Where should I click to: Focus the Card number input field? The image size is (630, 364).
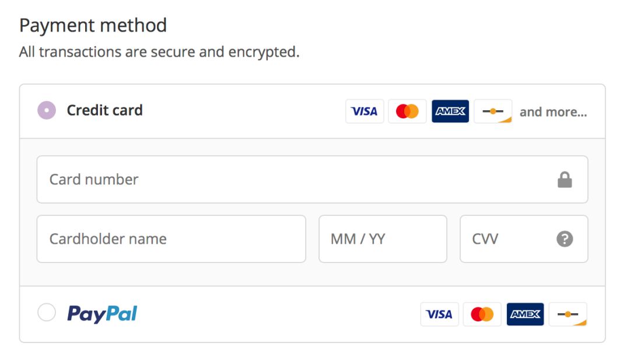(292, 179)
